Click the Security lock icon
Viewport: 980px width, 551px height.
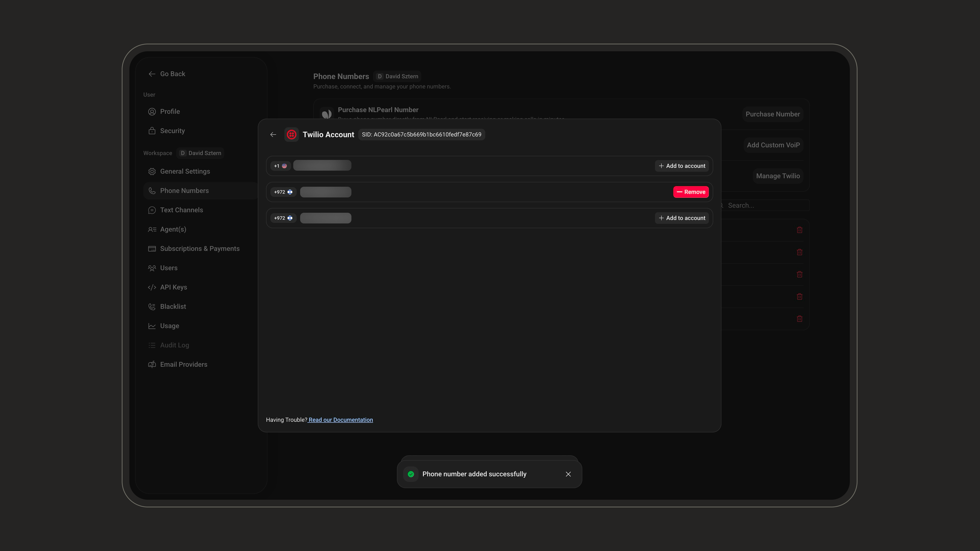tap(152, 131)
